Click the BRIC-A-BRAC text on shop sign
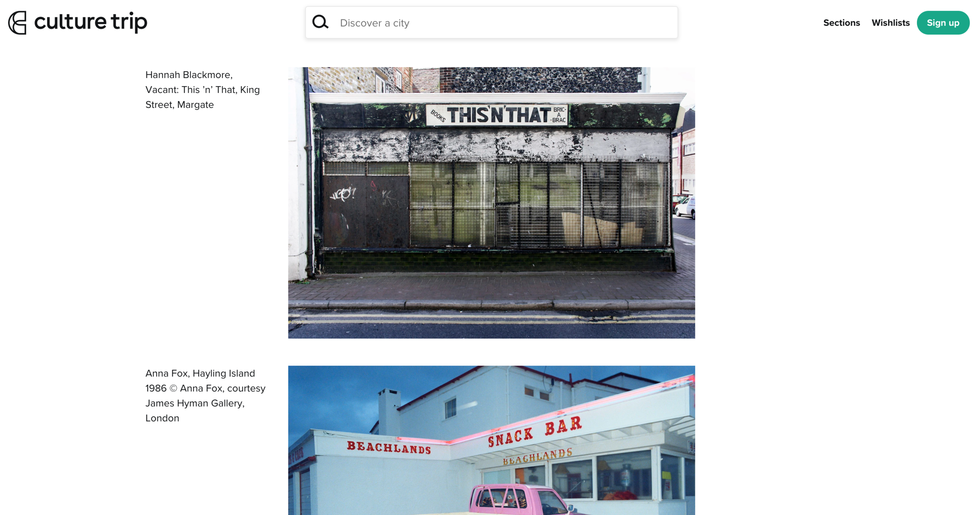980x515 pixels. coord(559,115)
